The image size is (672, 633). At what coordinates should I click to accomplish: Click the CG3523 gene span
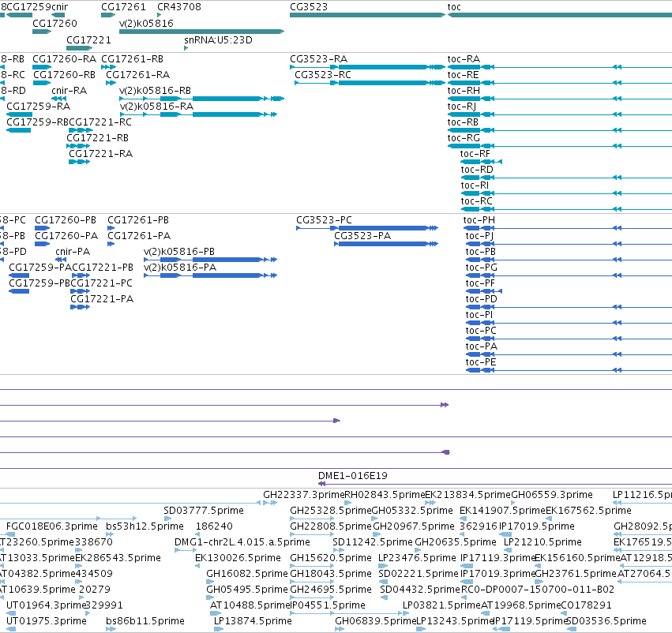point(367,15)
